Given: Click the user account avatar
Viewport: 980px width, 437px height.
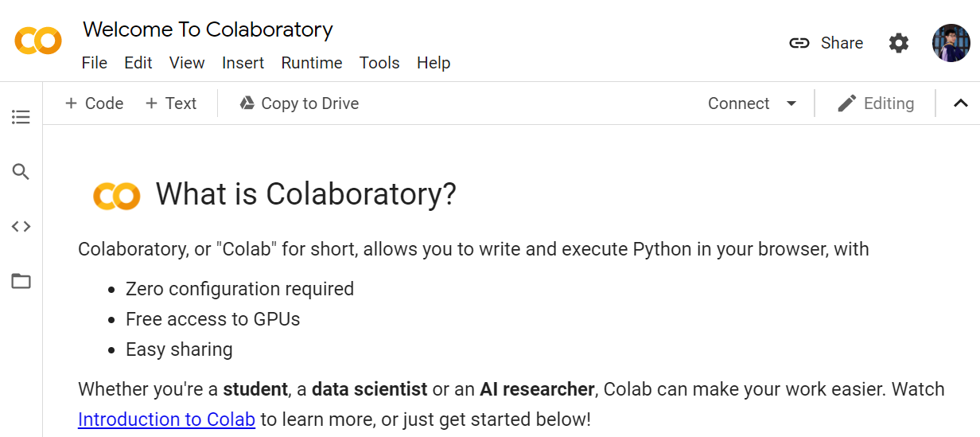Looking at the screenshot, I should (x=951, y=43).
